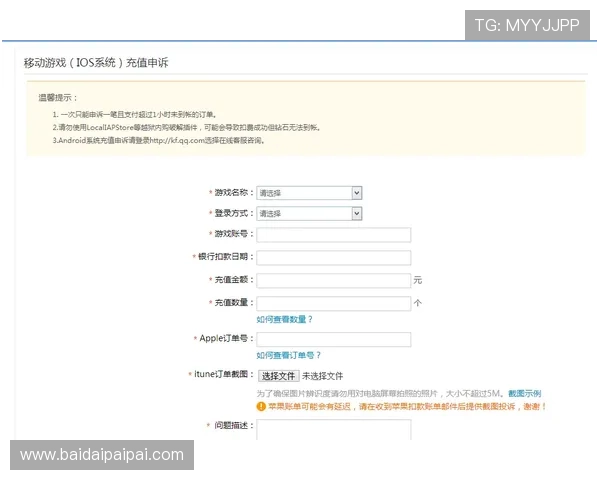Select the 充值数量 text field

[x=334, y=304]
